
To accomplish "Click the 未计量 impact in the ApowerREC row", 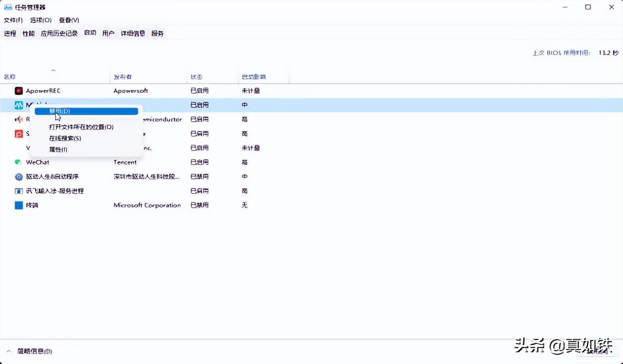I will (251, 91).
